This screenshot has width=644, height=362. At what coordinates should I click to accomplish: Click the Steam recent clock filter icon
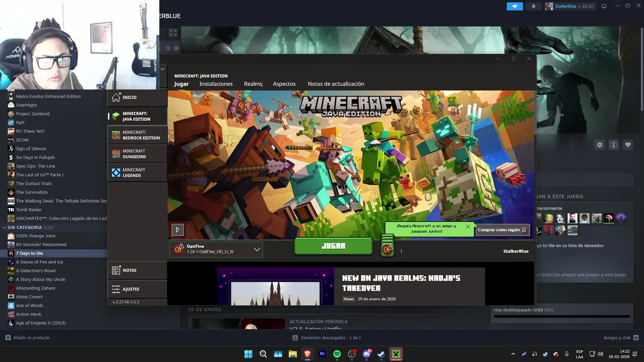[x=168, y=48]
